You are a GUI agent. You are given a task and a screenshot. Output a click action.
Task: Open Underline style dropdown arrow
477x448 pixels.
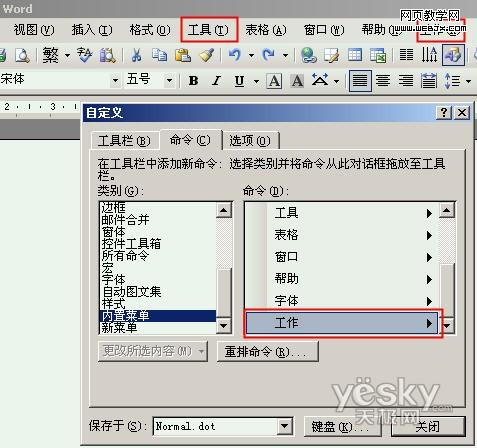[x=256, y=81]
